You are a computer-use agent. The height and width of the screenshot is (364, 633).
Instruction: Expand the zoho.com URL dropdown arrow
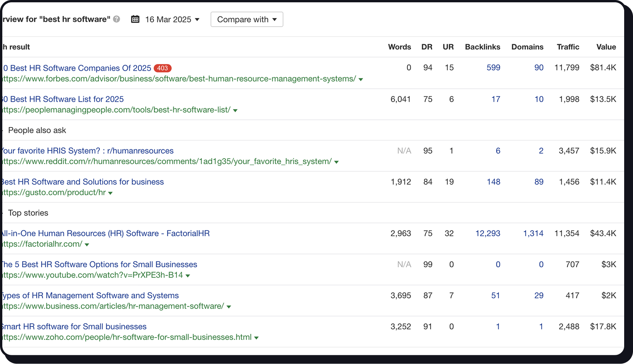pos(256,338)
